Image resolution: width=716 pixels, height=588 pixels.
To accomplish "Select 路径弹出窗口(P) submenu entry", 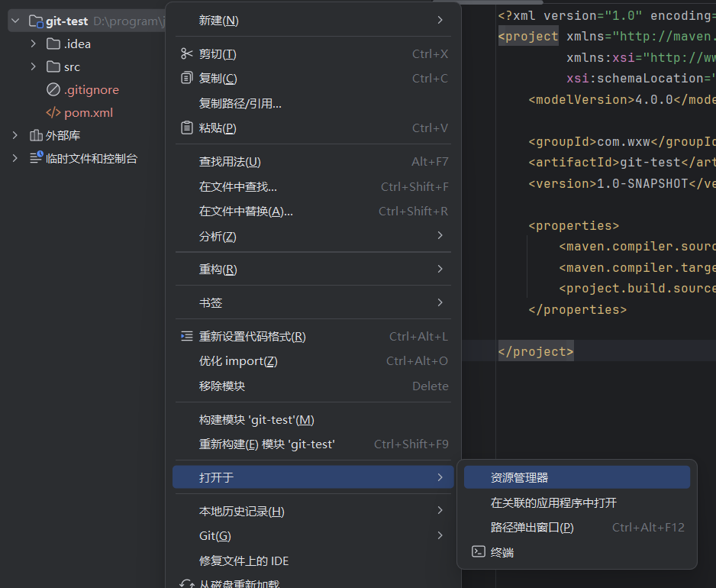I will click(x=577, y=527).
